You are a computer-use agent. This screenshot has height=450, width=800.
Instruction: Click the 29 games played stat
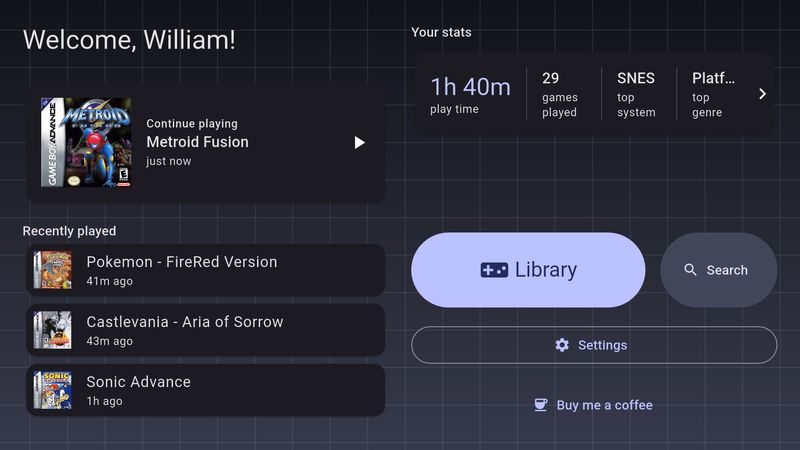click(560, 94)
